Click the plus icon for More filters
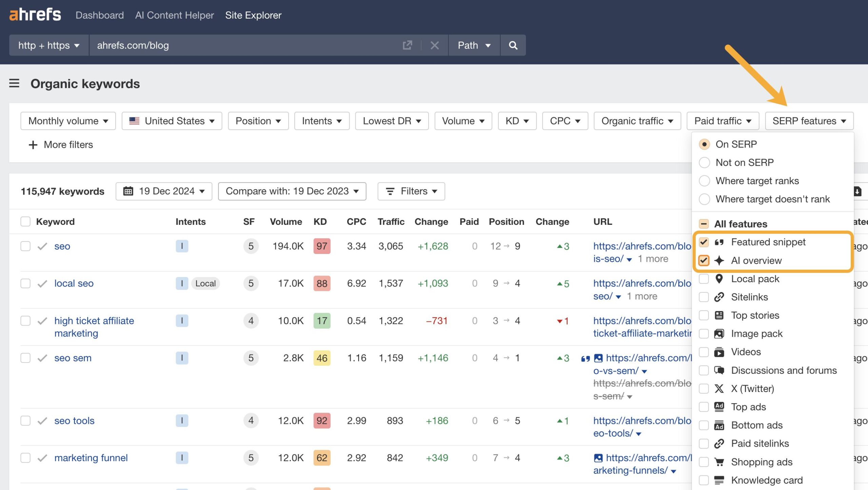 coord(33,145)
